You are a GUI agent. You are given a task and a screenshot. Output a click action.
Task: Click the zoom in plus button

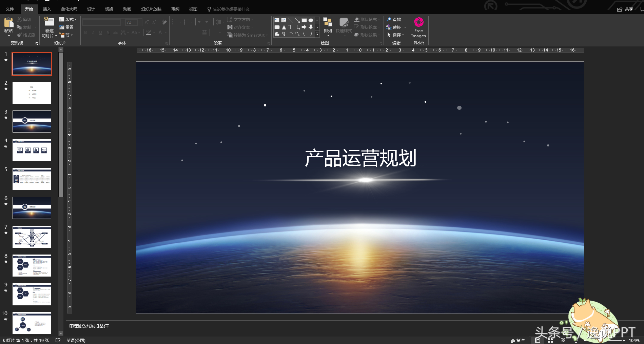point(624,341)
